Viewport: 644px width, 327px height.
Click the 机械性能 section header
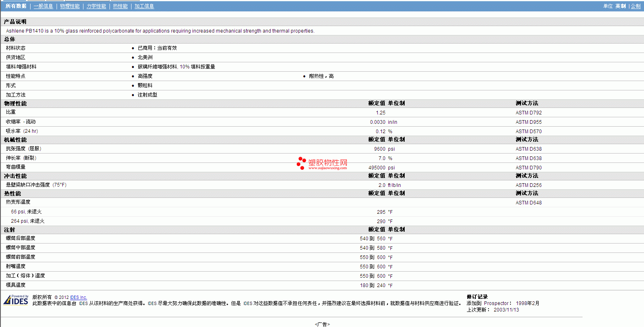[15, 140]
